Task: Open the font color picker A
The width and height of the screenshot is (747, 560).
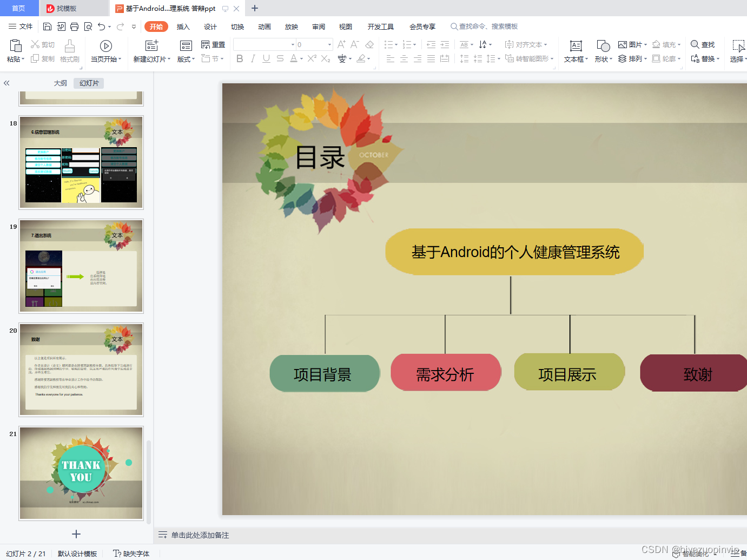Action: click(293, 58)
